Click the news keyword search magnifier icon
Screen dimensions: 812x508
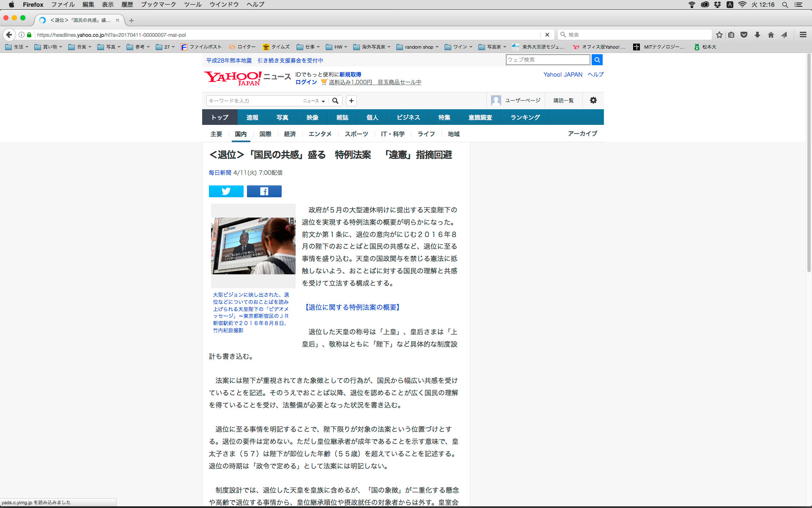pyautogui.click(x=335, y=101)
